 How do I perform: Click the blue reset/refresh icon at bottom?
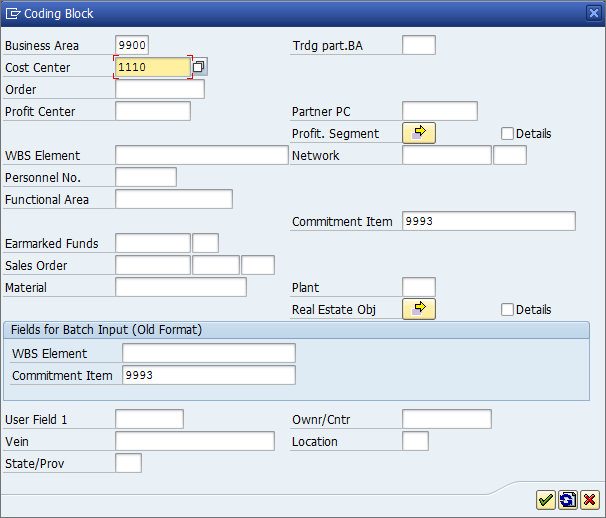[x=567, y=500]
